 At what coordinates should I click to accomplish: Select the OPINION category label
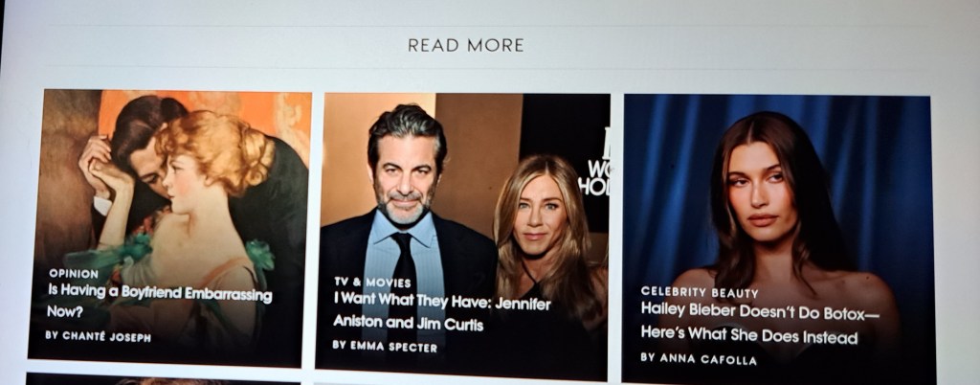pos(74,274)
